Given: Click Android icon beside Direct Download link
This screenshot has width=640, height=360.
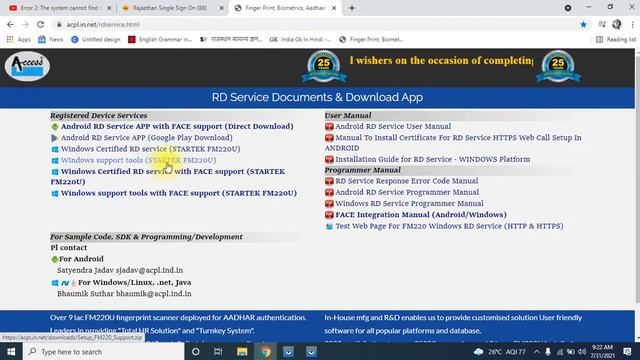Looking at the screenshot, I should click(x=55, y=127).
